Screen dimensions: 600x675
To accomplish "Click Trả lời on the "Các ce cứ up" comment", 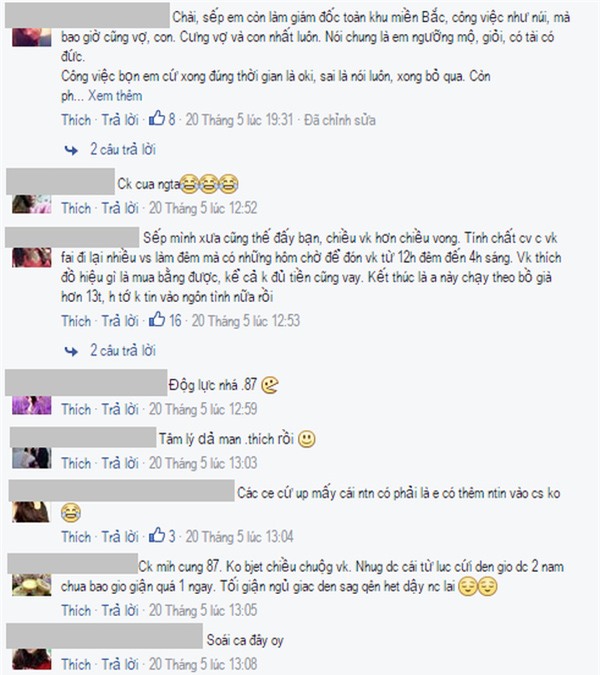I will click(120, 537).
